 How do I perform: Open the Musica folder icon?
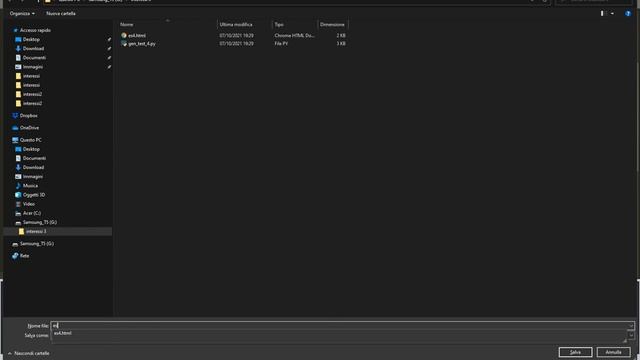tap(18, 186)
